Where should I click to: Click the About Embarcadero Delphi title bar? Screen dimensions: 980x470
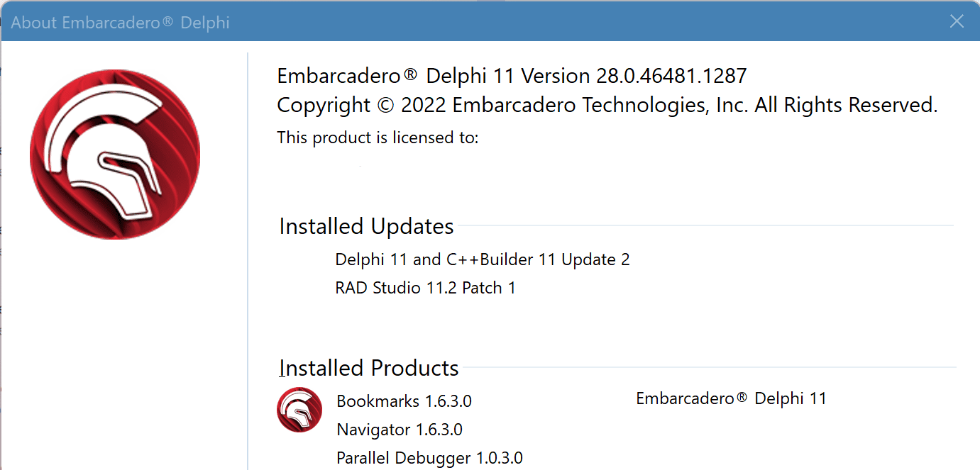point(468,21)
